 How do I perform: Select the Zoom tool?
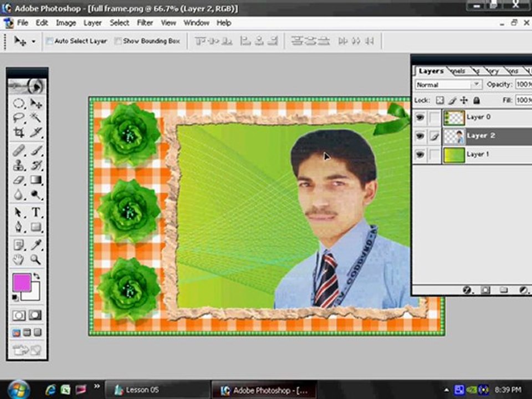tap(35, 259)
